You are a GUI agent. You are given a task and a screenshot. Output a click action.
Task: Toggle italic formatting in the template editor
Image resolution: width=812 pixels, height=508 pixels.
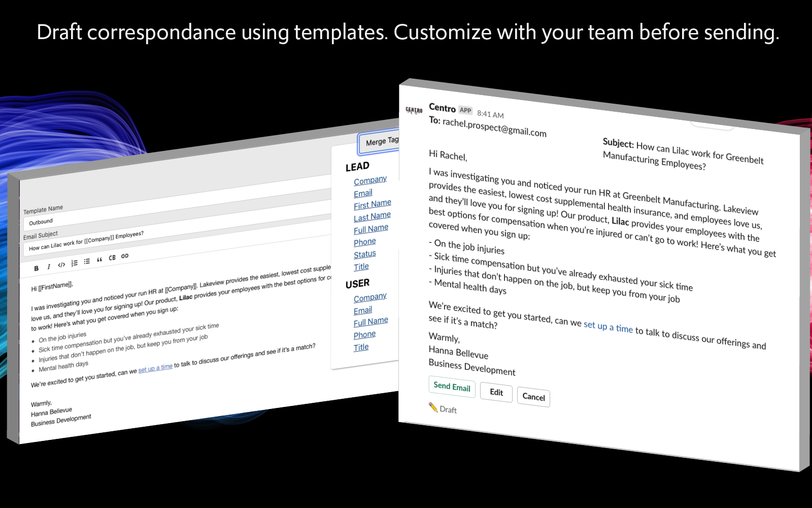click(49, 267)
